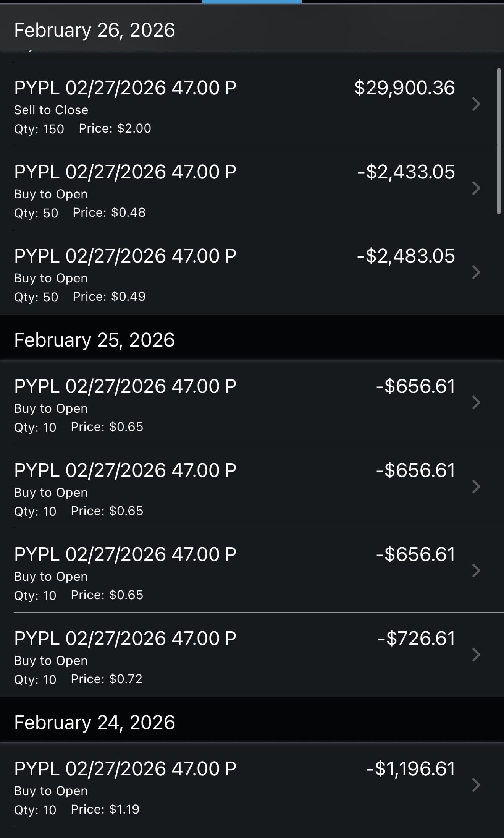Select the blue highlighted tab at top
The width and height of the screenshot is (504, 838).
point(252,2)
